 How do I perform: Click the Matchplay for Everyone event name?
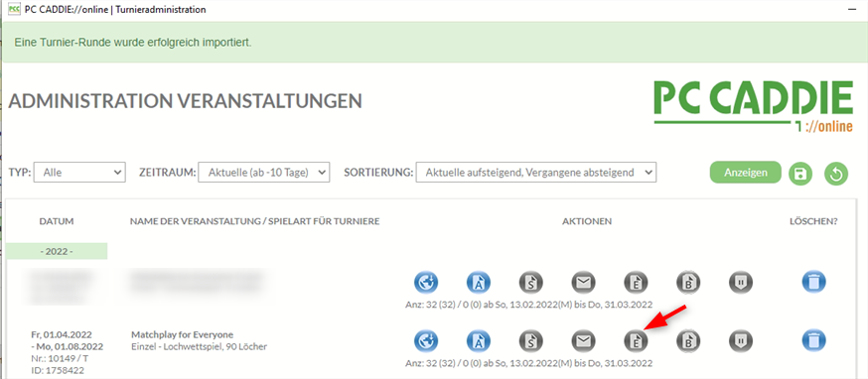point(182,334)
